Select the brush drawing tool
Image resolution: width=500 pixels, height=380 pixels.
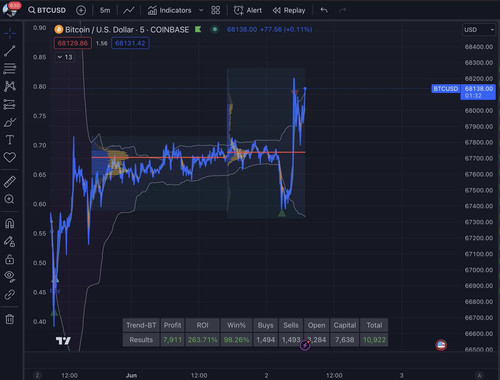[10, 122]
